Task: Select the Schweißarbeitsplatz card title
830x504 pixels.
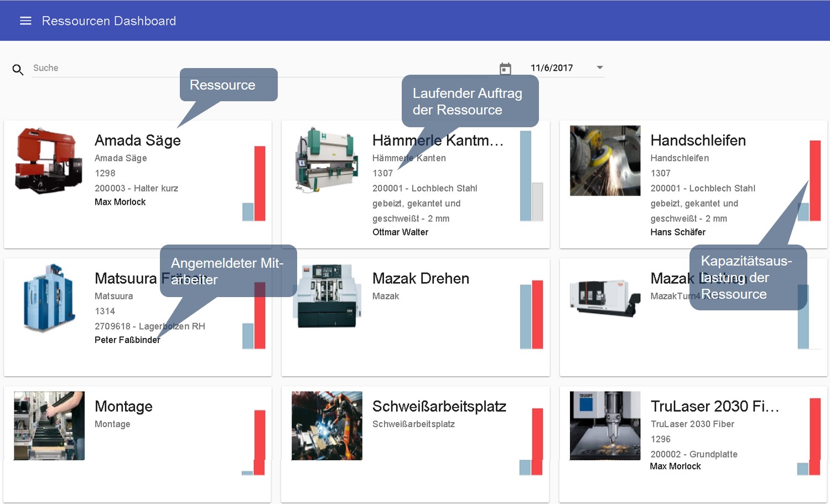Action: pyautogui.click(x=439, y=407)
